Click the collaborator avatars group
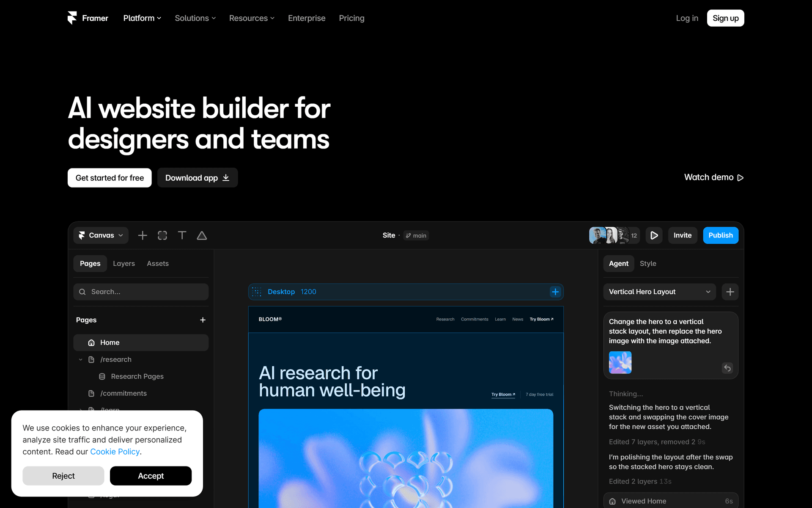This screenshot has height=508, width=812. pyautogui.click(x=614, y=235)
